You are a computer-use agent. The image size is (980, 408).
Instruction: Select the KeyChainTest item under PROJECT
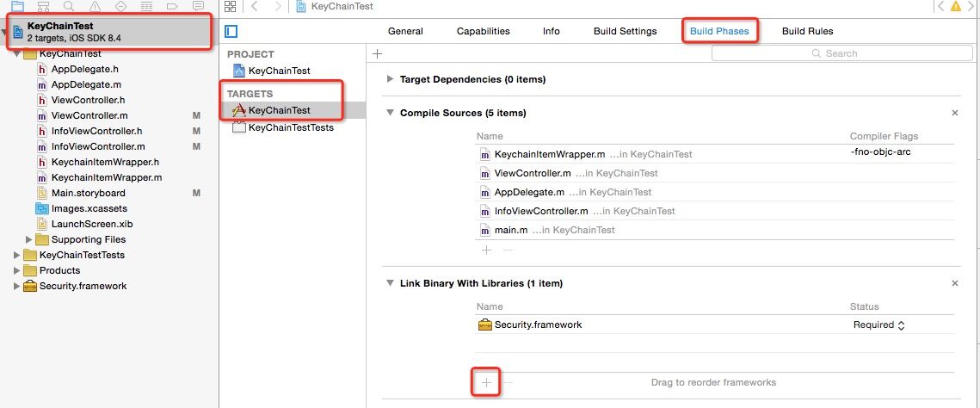point(280,71)
